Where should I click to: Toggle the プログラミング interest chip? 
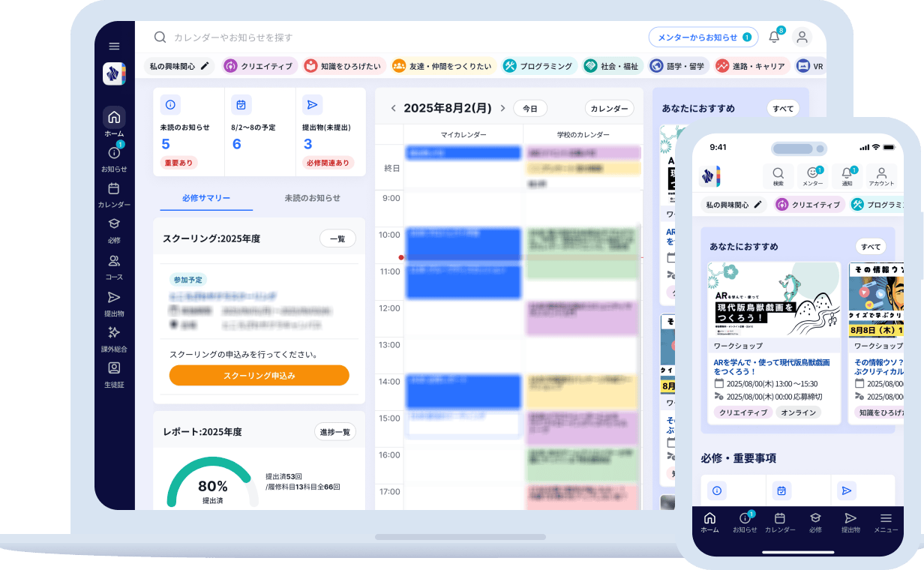(538, 66)
